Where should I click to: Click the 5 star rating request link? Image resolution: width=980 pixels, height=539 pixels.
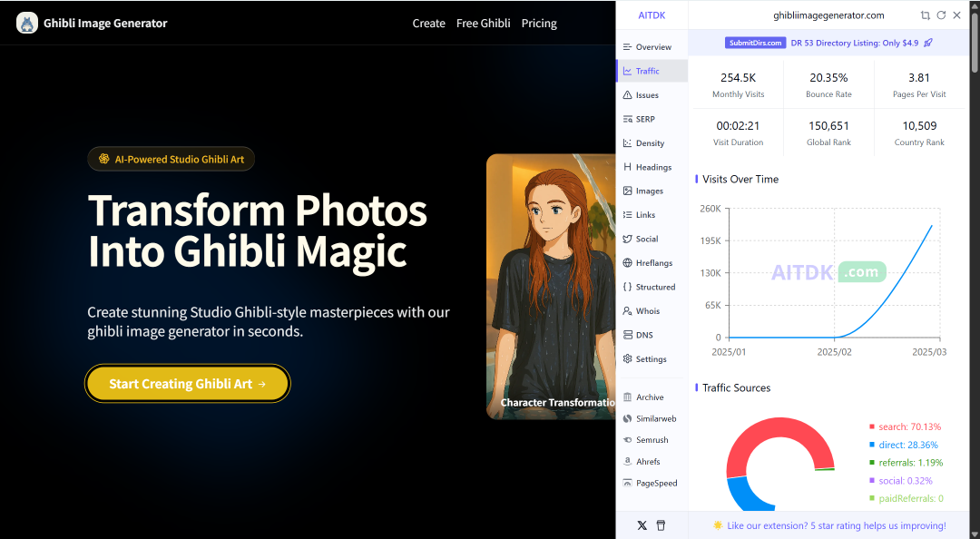(x=837, y=525)
